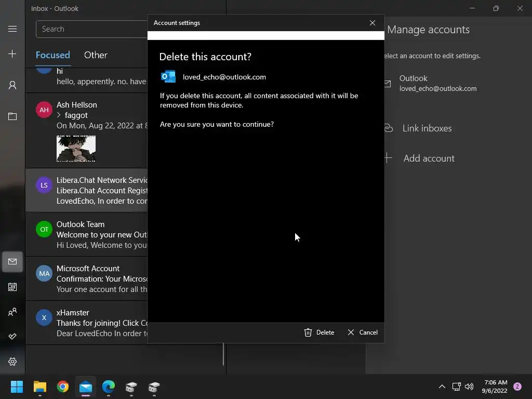Open the volume speaker tray icon

point(469,387)
